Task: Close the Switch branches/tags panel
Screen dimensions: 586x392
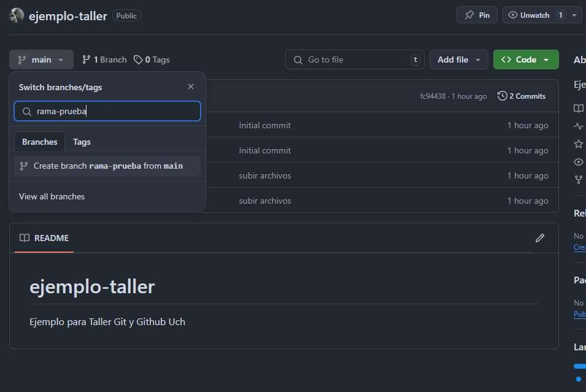Action: [191, 86]
